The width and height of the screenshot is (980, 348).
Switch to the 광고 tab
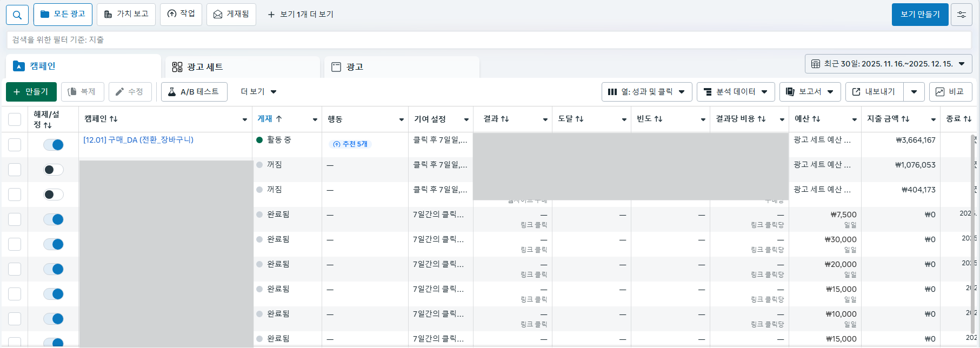[401, 67]
